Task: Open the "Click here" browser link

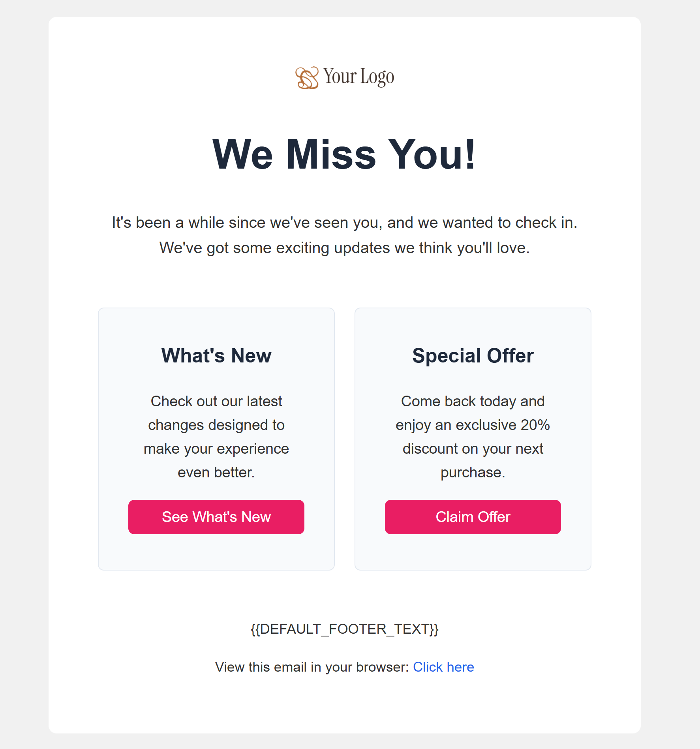Action: click(443, 667)
